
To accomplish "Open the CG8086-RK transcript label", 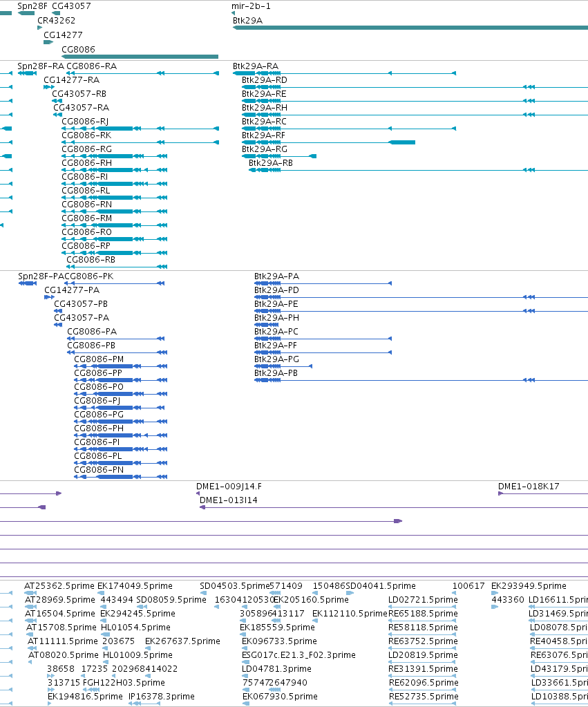I will [x=86, y=135].
